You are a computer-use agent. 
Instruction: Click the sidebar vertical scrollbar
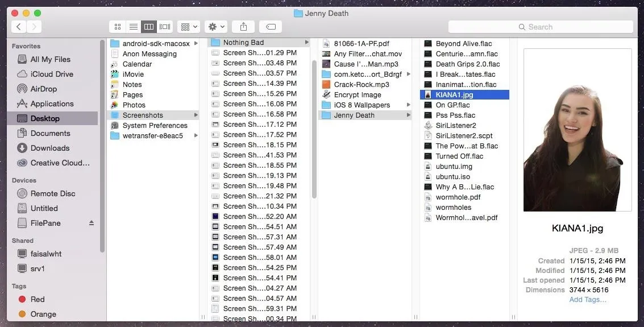tap(102, 146)
